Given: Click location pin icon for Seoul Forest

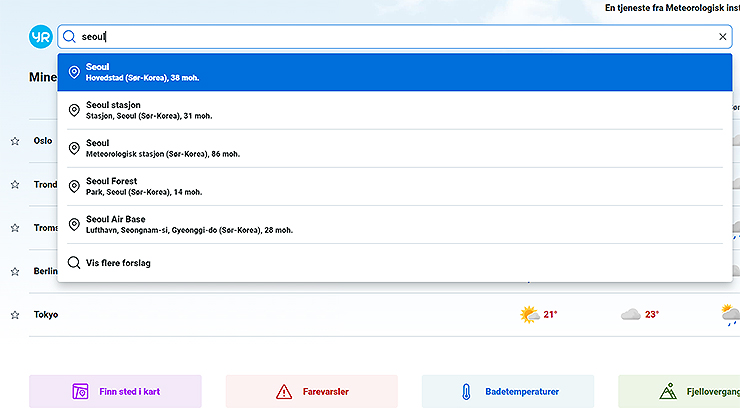Looking at the screenshot, I should coord(74,186).
